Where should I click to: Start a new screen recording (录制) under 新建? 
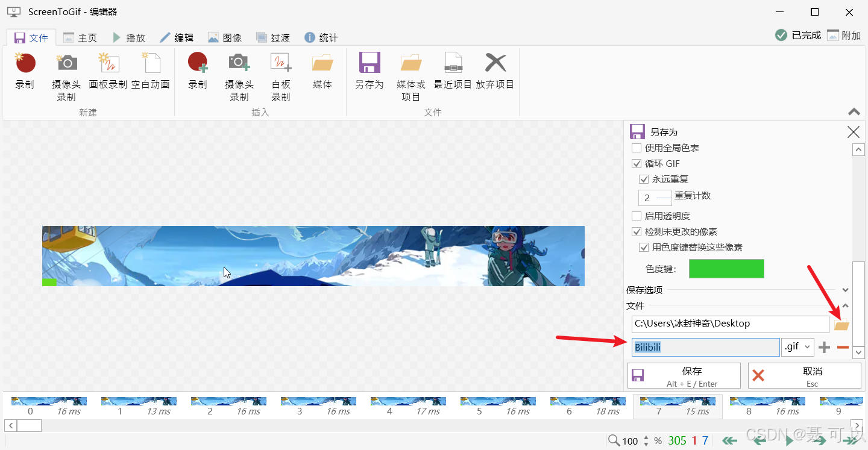click(25, 72)
